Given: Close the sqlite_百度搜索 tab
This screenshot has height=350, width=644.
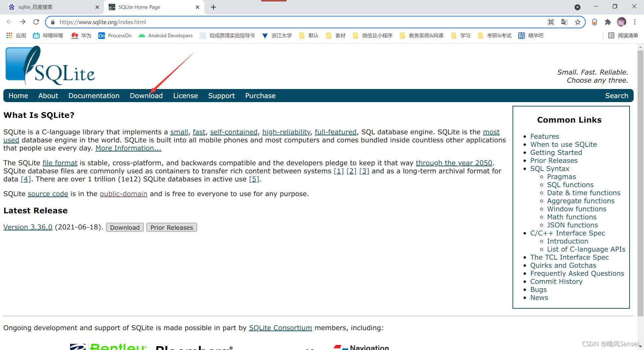Looking at the screenshot, I should (x=97, y=7).
